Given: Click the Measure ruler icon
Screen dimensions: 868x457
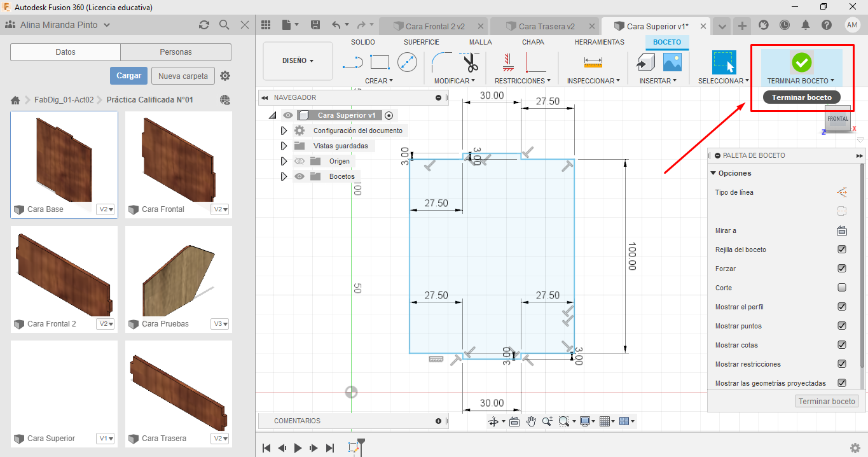Looking at the screenshot, I should pyautogui.click(x=593, y=62).
